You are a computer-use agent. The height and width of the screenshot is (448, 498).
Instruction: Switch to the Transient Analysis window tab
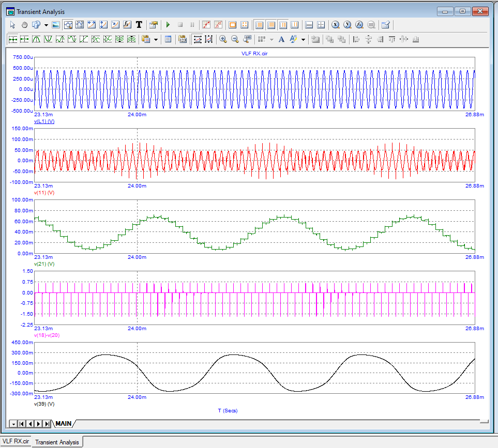(x=57, y=442)
